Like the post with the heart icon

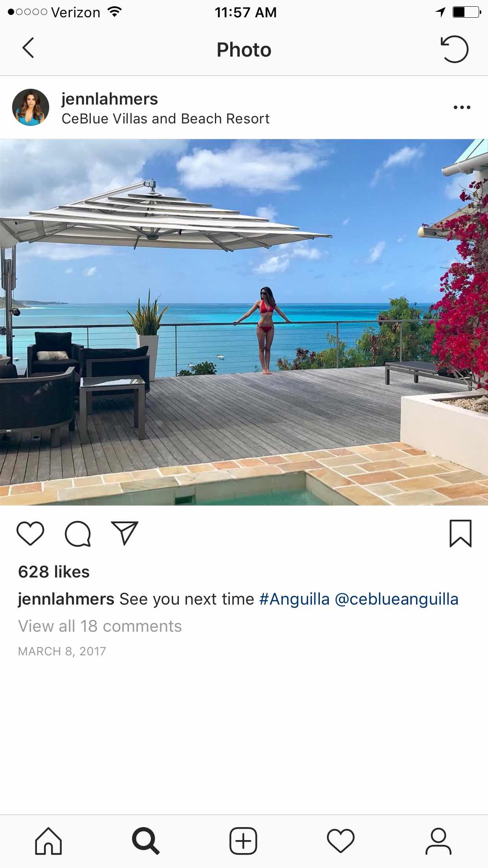click(30, 533)
